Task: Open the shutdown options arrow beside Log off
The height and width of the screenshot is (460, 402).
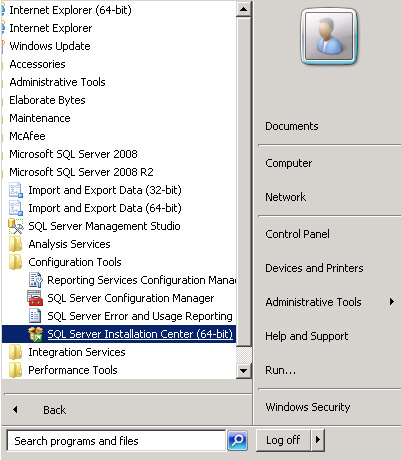Action: [318, 440]
